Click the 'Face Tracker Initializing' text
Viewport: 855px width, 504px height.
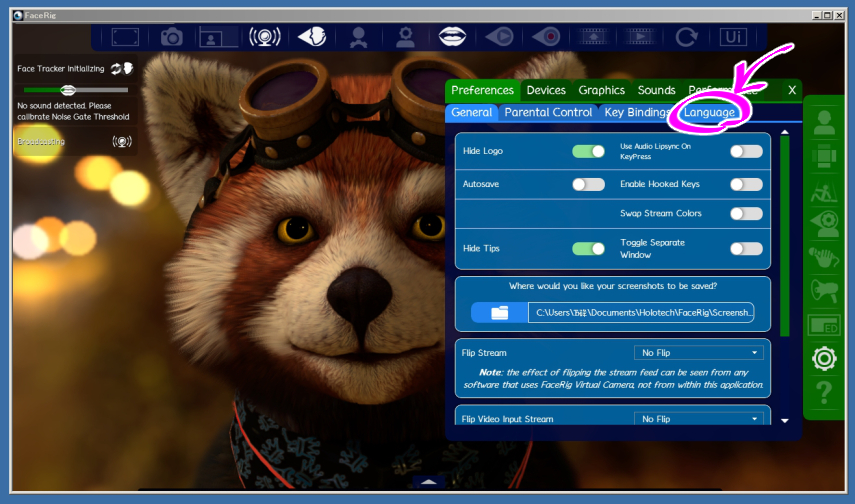61,69
